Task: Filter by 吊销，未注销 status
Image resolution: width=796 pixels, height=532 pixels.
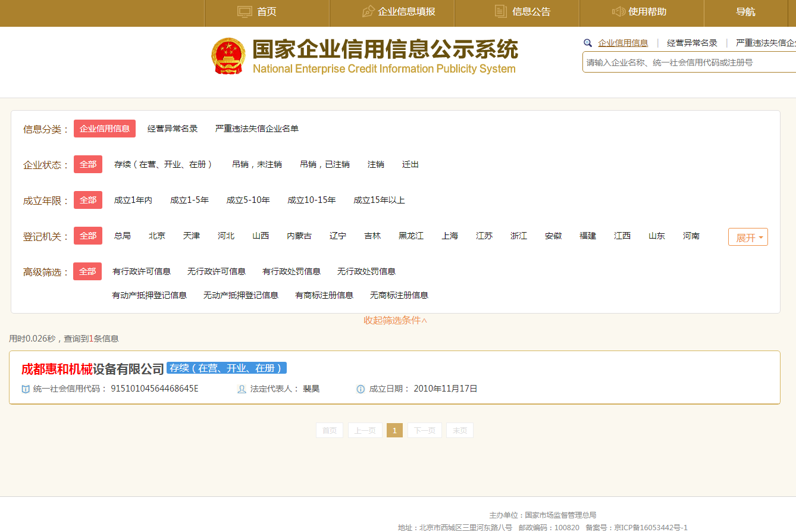Action: [x=257, y=164]
